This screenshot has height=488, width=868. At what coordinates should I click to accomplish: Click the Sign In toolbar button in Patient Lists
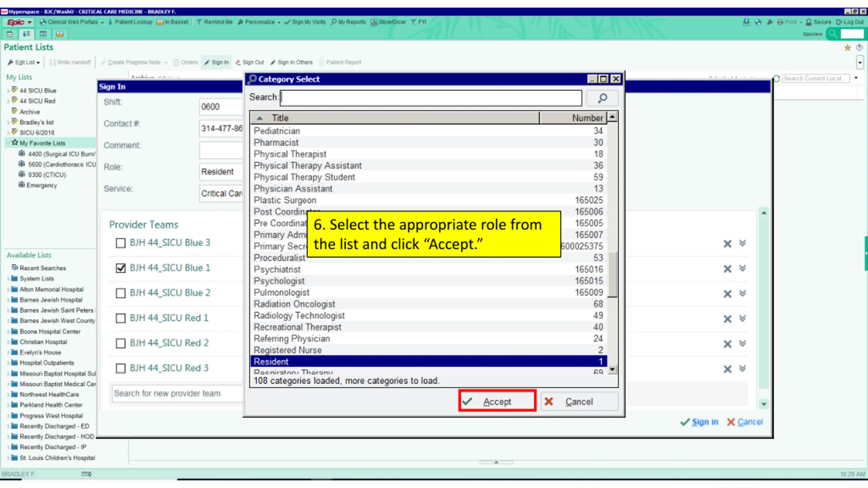click(216, 62)
